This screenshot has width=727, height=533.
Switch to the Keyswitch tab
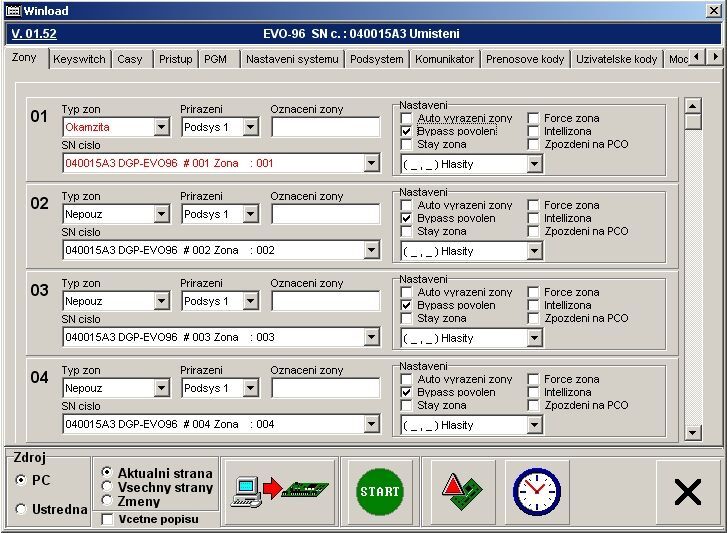79,59
